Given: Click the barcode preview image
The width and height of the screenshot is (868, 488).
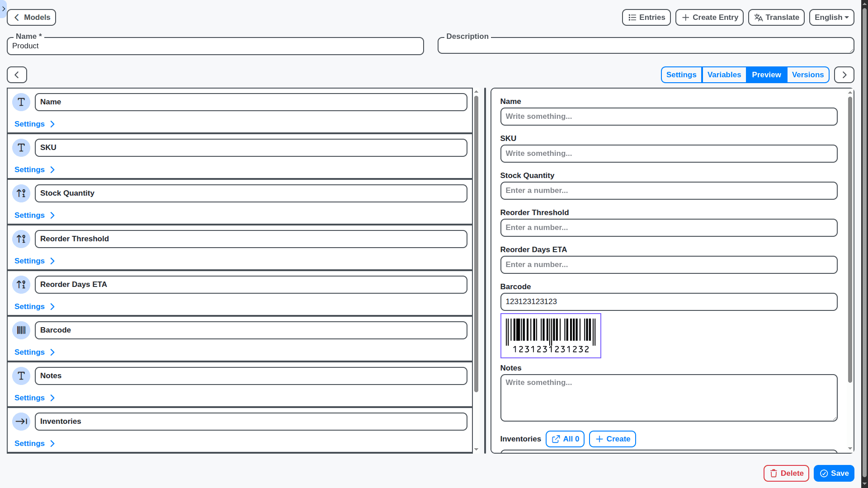Looking at the screenshot, I should click(x=551, y=335).
